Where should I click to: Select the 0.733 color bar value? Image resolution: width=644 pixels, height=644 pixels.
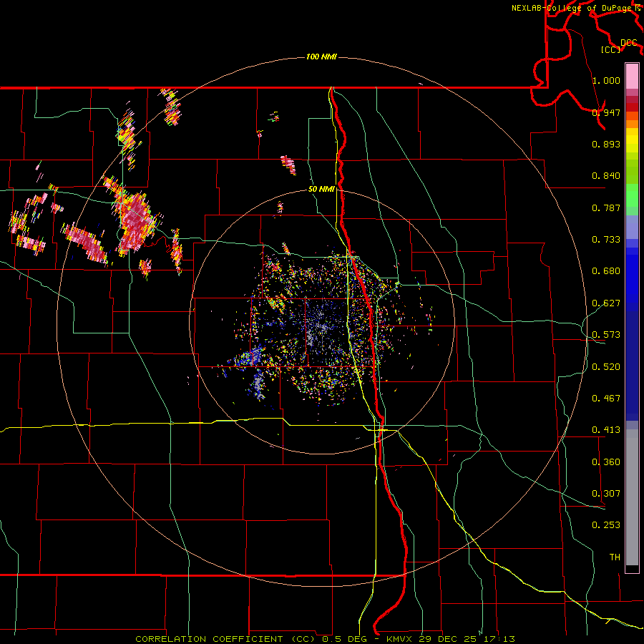point(606,240)
